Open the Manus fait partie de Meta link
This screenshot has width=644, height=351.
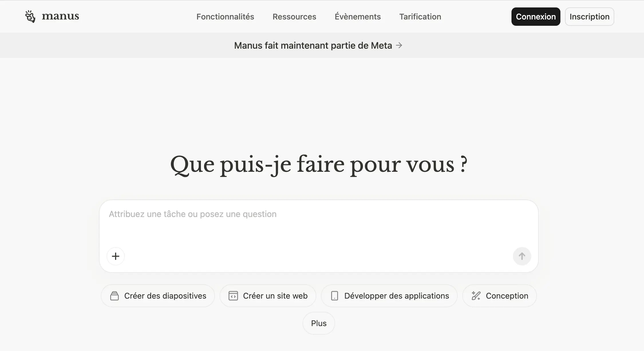313,46
